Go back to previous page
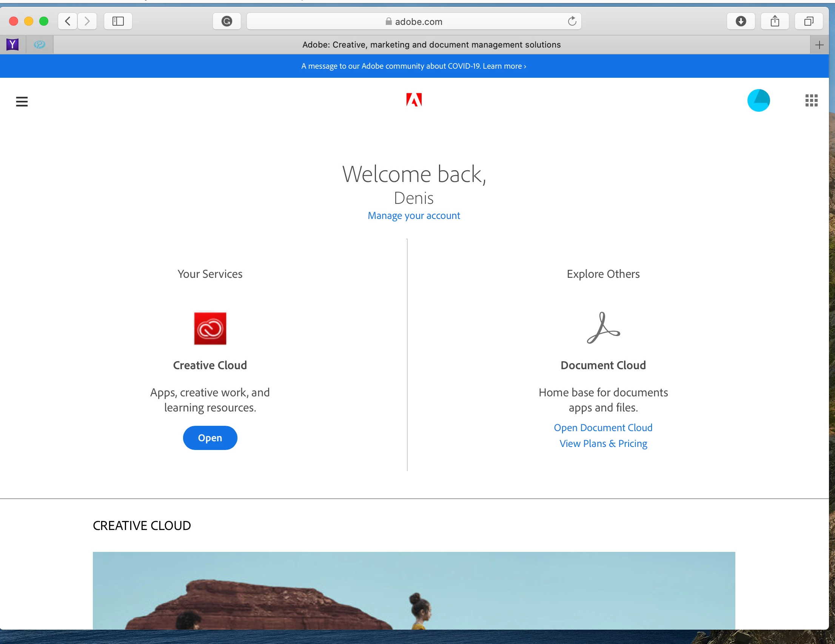The width and height of the screenshot is (835, 644). tap(68, 21)
